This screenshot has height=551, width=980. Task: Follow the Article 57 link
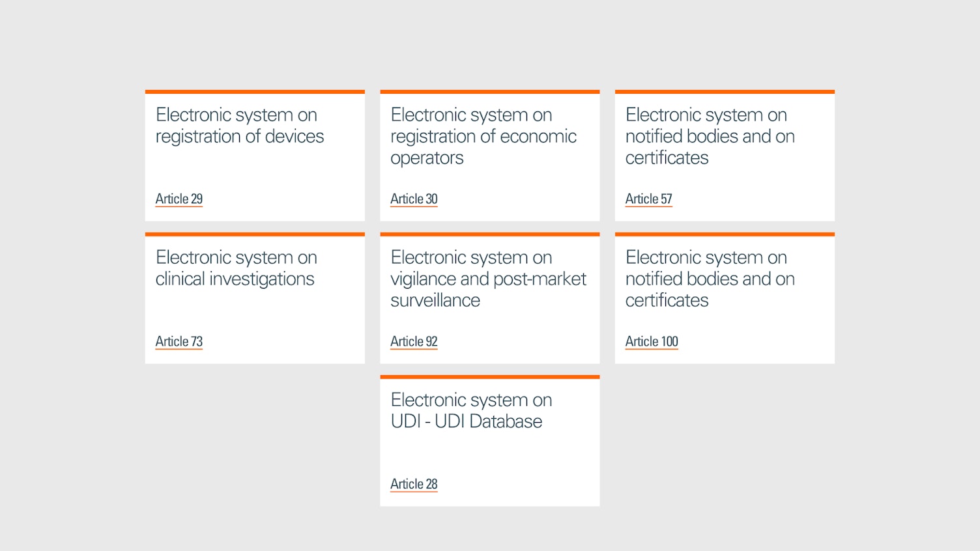(x=648, y=199)
